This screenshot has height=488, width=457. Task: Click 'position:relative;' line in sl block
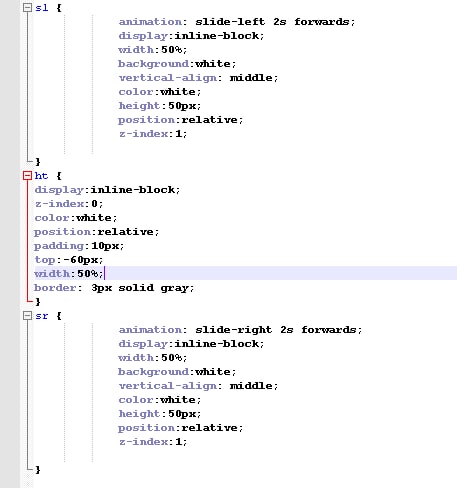[x=181, y=120]
